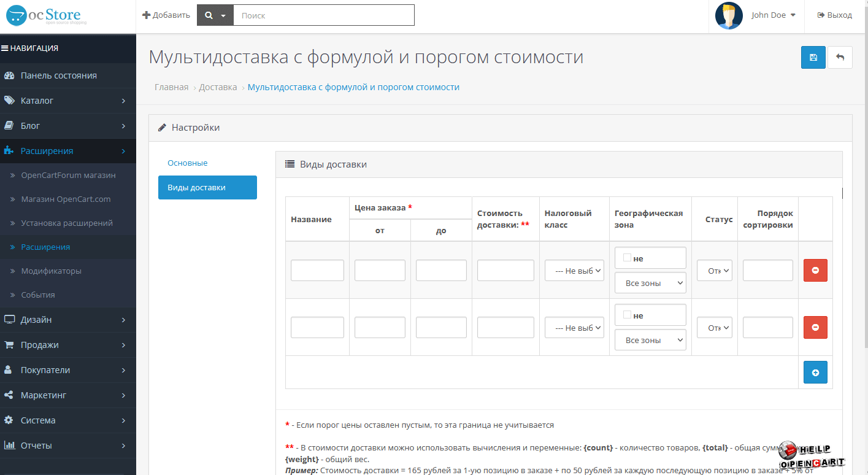Click the Добавить button
The width and height of the screenshot is (868, 475).
pyautogui.click(x=166, y=15)
